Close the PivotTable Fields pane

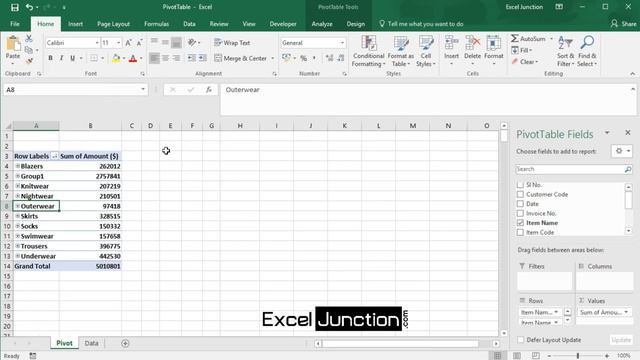click(628, 133)
